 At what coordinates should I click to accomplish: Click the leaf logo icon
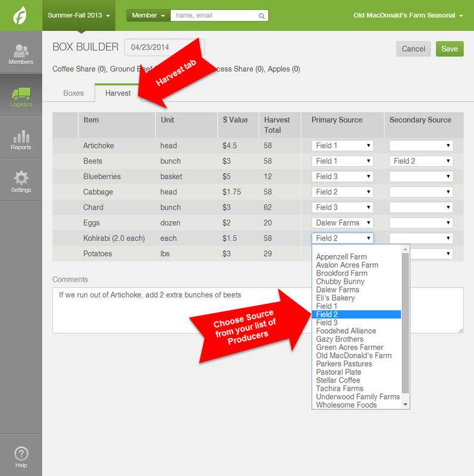coord(20,15)
